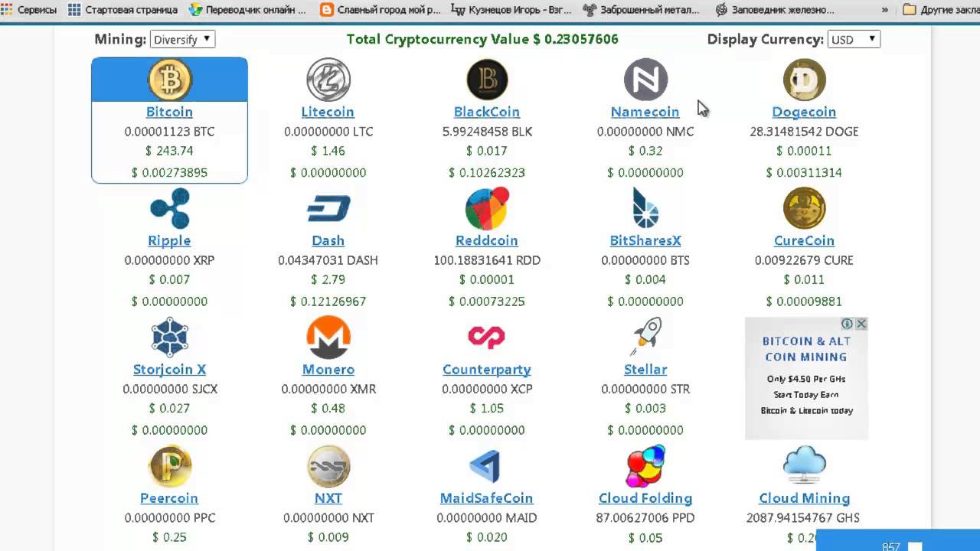Click the Namecoin logo icon

coord(645,80)
